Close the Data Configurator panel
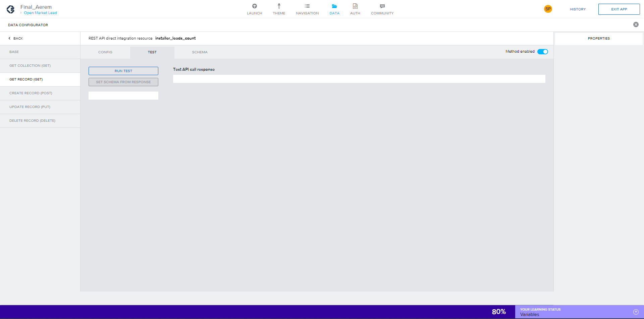Screen dimensions: 644x319 [x=636, y=24]
